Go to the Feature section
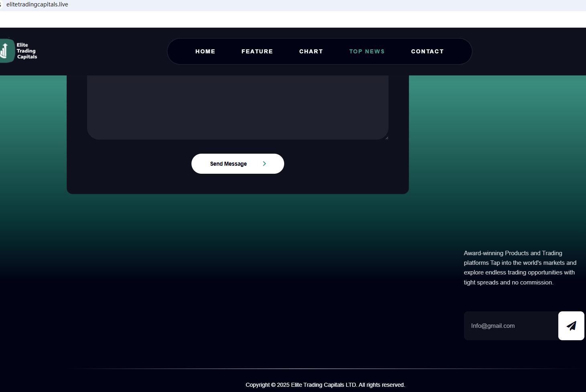The image size is (586, 392). 257,51
